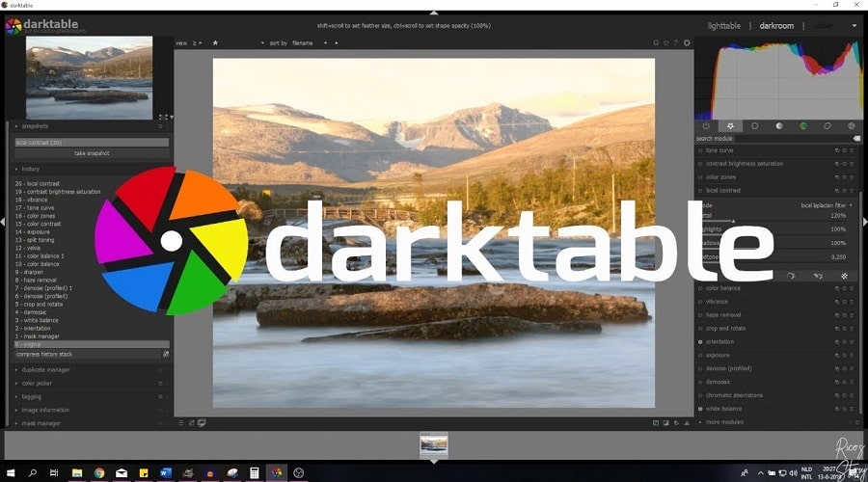This screenshot has height=482, width=868.
Task: Select history item 20 - local contrast
Action: coord(37,184)
